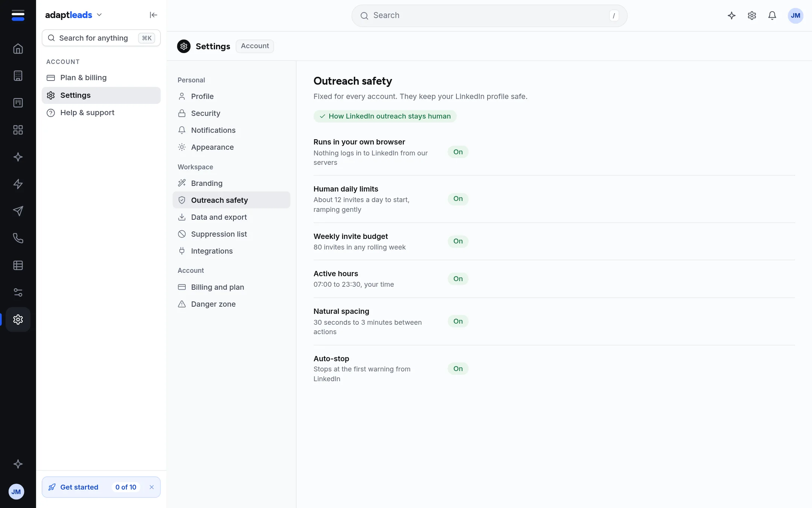812x508 pixels.
Task: Open the table icon in left rail
Action: (18, 265)
